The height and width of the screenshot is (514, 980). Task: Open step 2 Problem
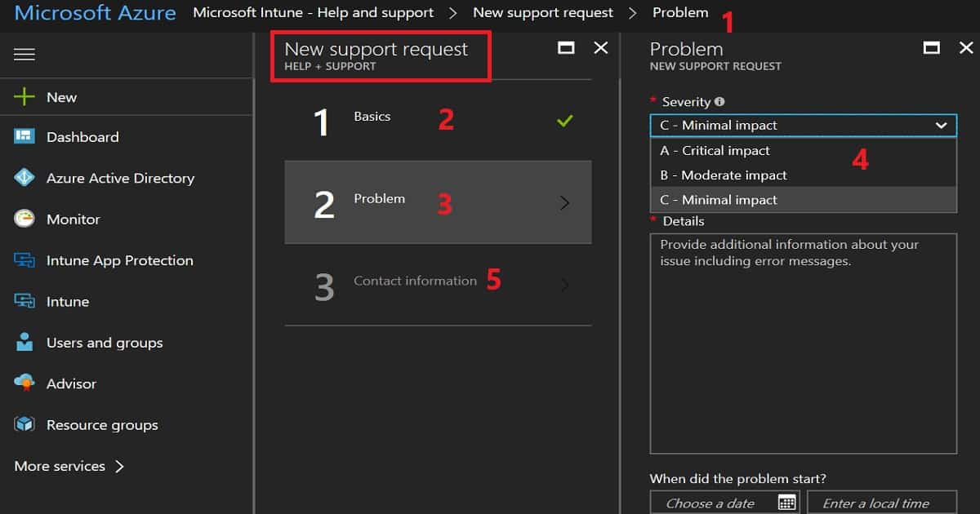click(438, 202)
